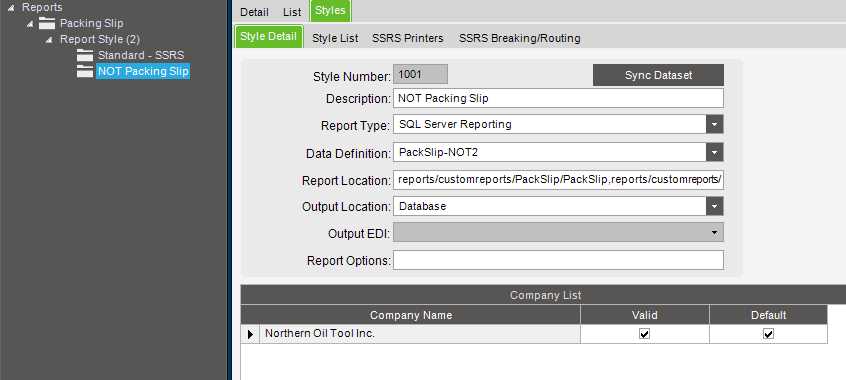The width and height of the screenshot is (846, 380).
Task: Click the Standard - SSRS folder icon
Action: (85, 55)
